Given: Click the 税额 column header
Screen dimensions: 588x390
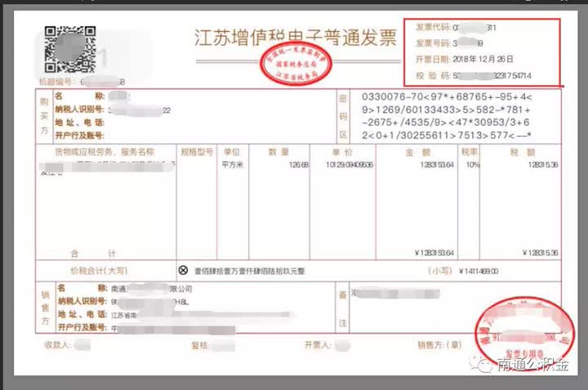Looking at the screenshot, I should [x=523, y=152].
